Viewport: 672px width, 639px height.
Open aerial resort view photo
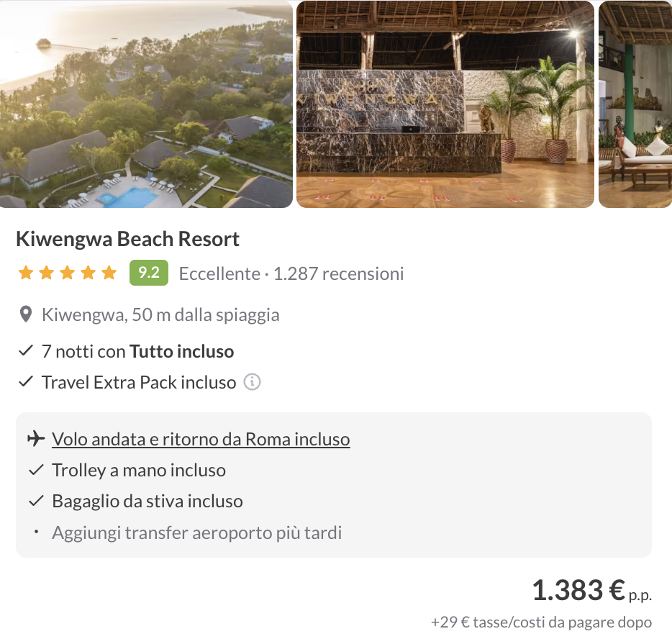pyautogui.click(x=146, y=104)
